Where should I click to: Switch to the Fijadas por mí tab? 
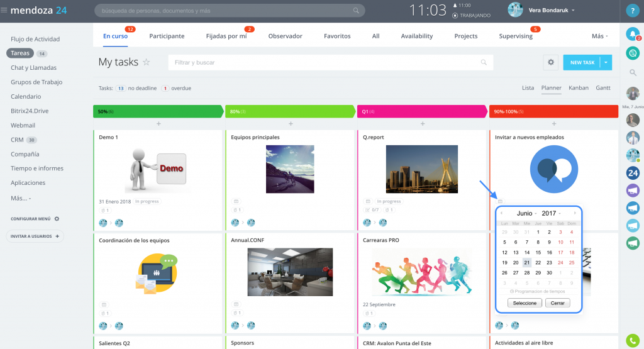point(226,36)
